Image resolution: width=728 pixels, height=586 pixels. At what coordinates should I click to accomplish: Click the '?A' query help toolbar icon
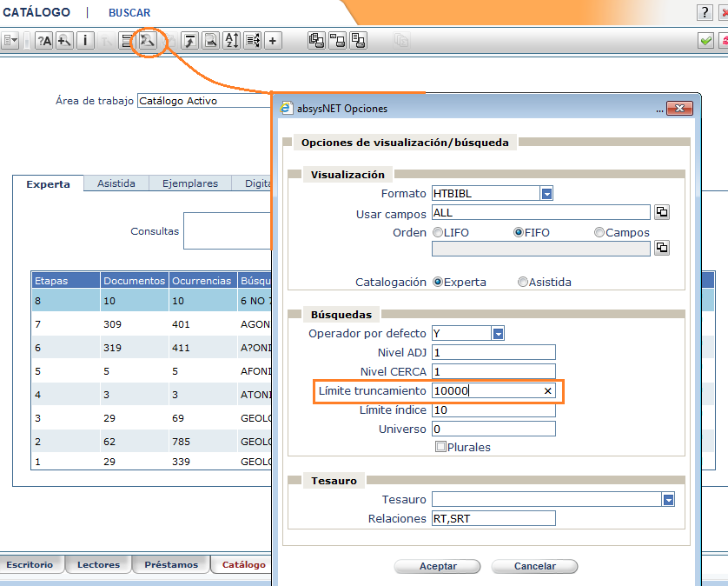point(44,40)
